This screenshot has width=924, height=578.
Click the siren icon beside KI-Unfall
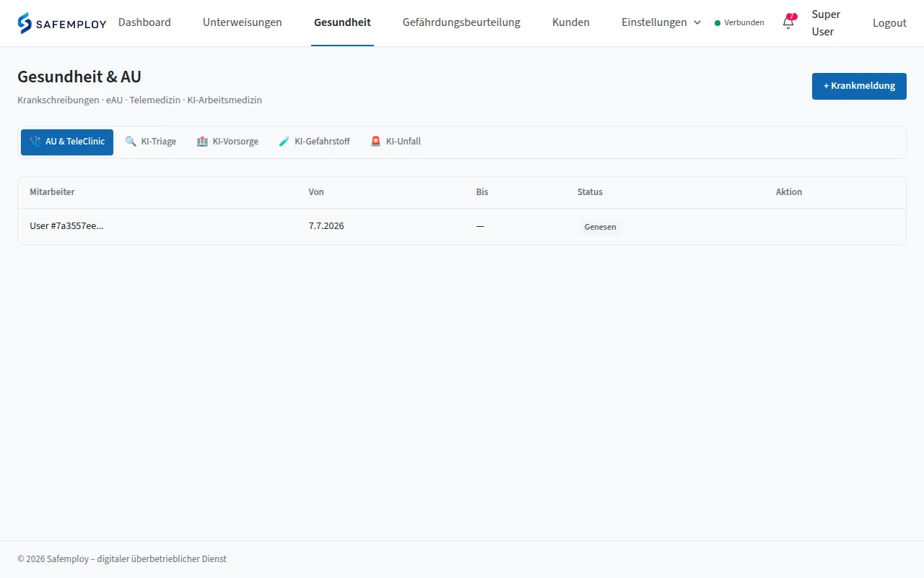click(375, 142)
